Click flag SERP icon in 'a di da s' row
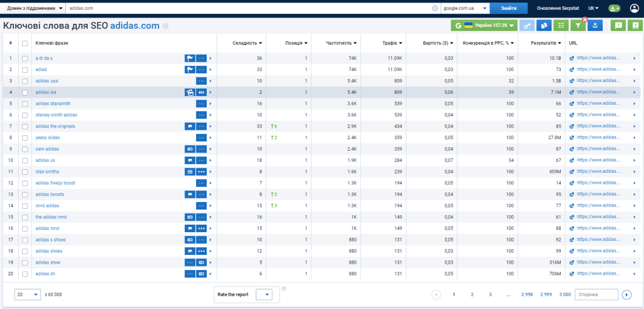Image resolution: width=644 pixels, height=309 pixels. pos(190,58)
